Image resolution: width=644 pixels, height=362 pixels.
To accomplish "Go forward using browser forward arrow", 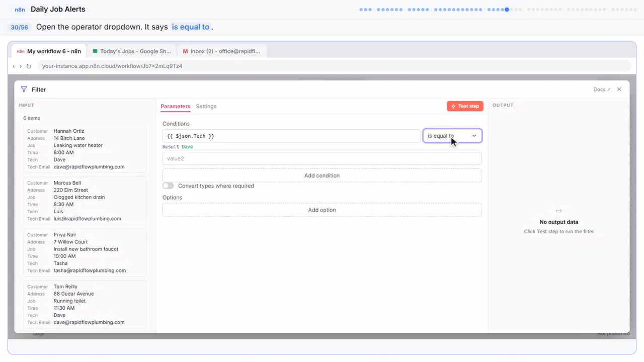I will [21, 66].
